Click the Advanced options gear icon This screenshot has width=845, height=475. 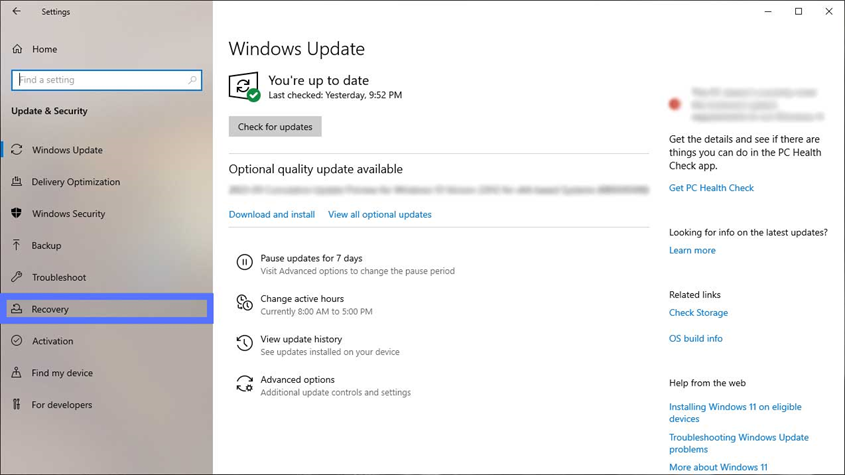244,384
